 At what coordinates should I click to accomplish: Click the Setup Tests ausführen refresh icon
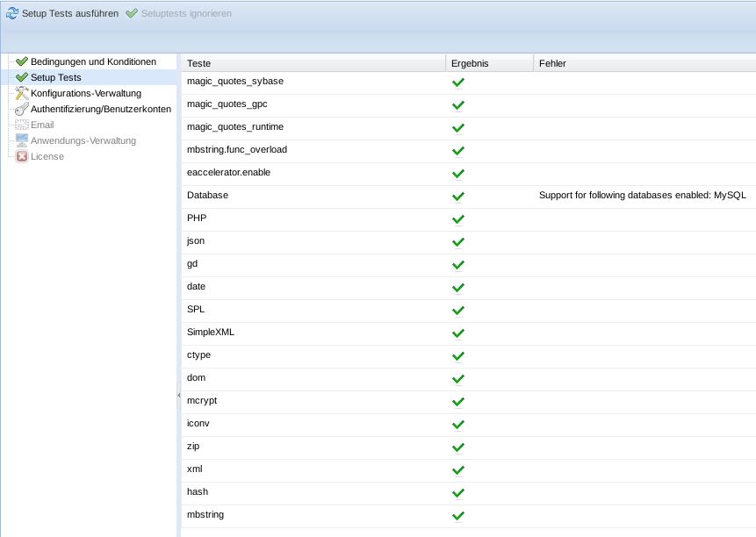(12, 13)
